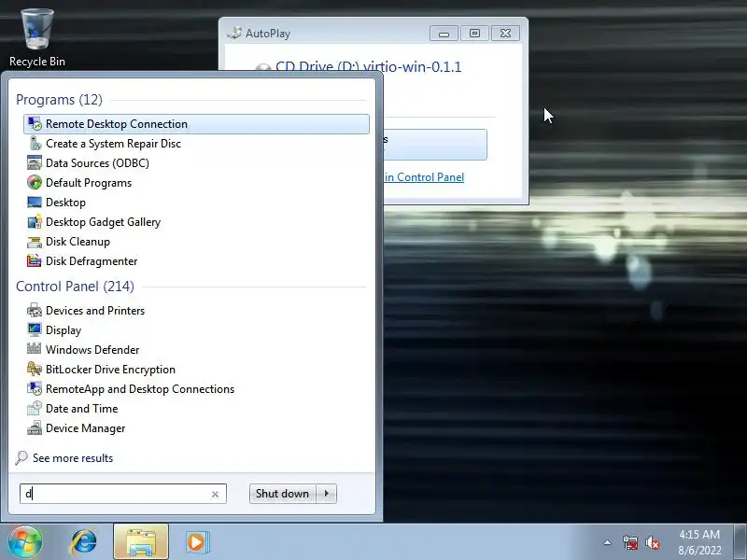The image size is (747, 560).
Task: Show hidden icons in the system tray
Action: (x=608, y=542)
